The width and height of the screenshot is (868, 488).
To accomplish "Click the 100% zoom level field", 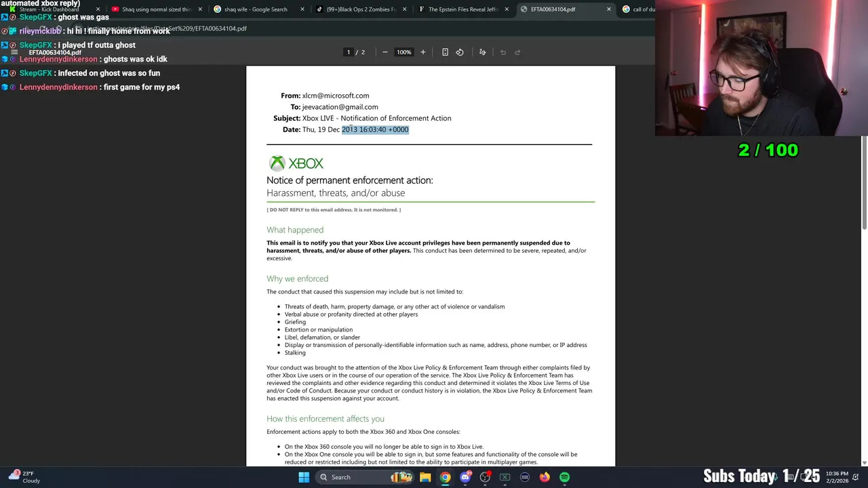I will tap(403, 52).
